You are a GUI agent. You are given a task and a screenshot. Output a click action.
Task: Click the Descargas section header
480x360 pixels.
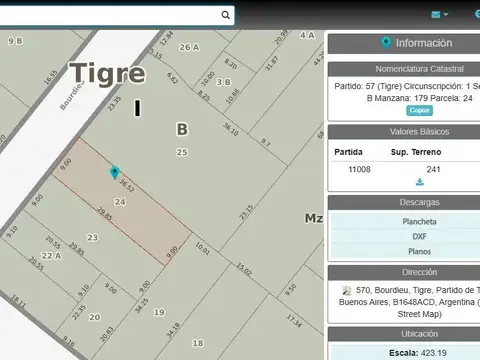coord(419,202)
